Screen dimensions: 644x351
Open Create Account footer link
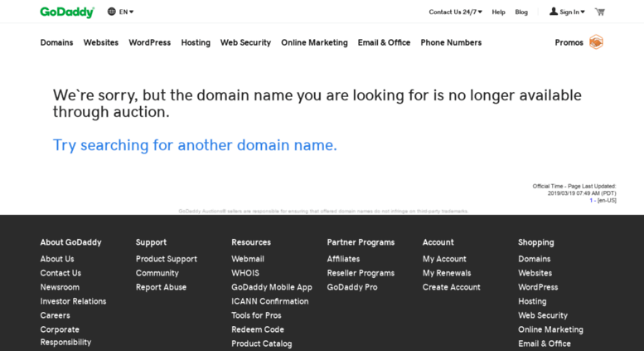tap(452, 287)
